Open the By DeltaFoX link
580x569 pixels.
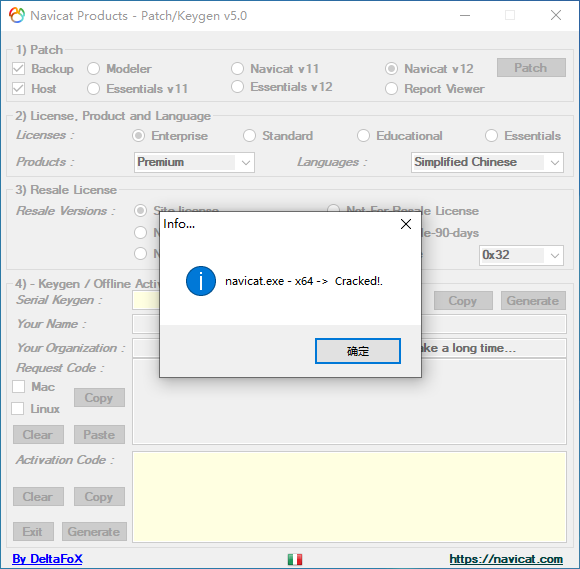coord(47,559)
